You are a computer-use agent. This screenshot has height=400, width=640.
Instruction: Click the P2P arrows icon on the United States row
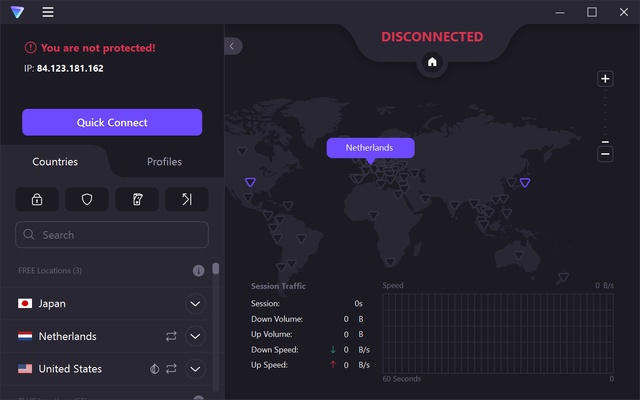point(171,369)
